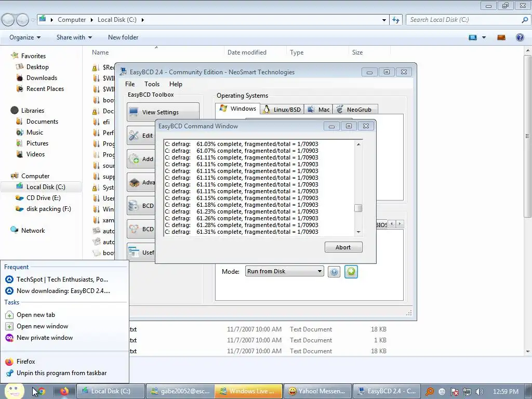Viewport: 532px width, 399px height.
Task: Sort files by the Type column header
Action: [x=297, y=52]
